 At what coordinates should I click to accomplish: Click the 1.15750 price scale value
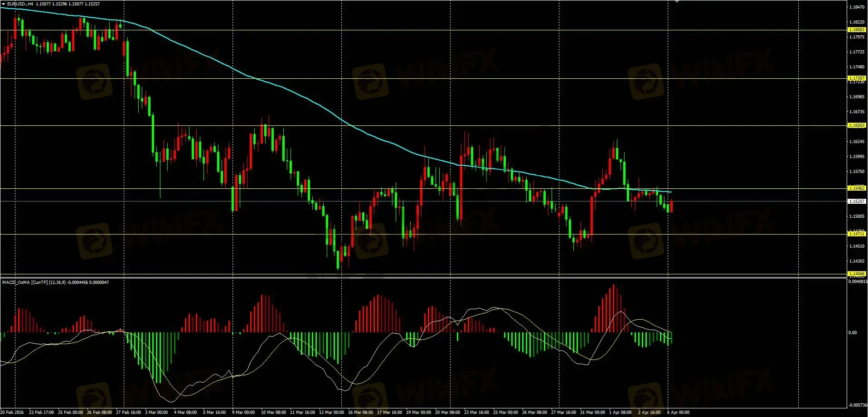857,172
